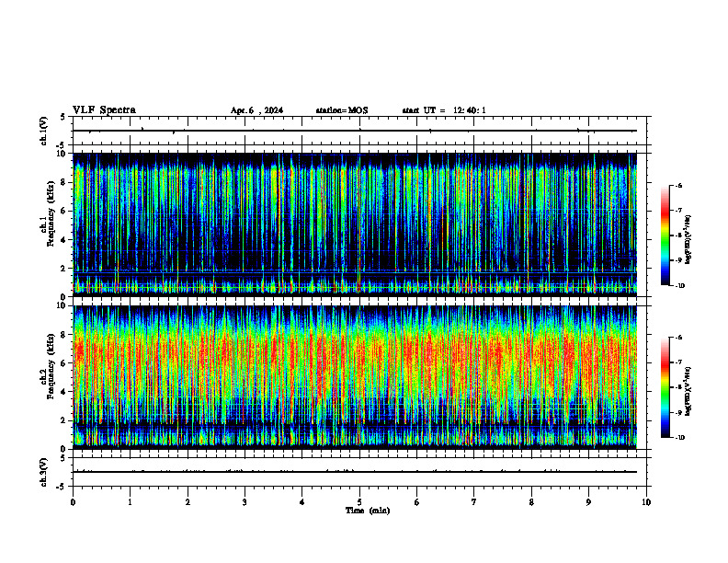Click the "VLF Spectra" plot title

click(104, 110)
